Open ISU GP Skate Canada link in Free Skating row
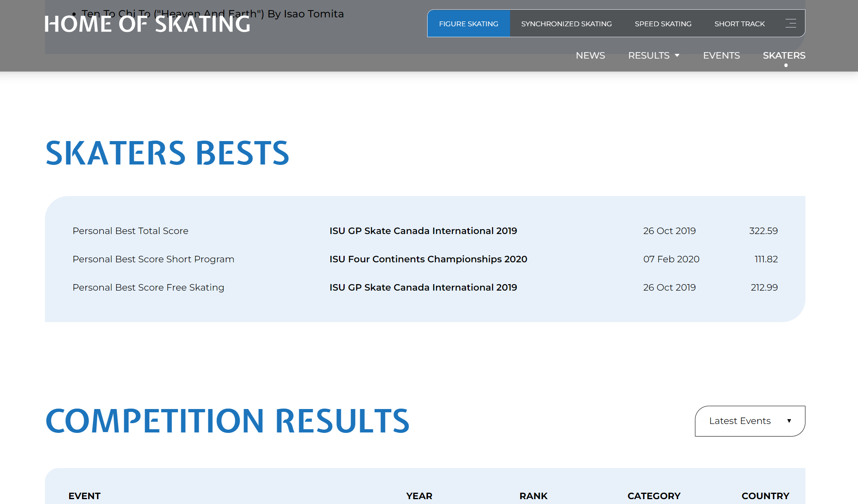The image size is (858, 504). (x=423, y=287)
